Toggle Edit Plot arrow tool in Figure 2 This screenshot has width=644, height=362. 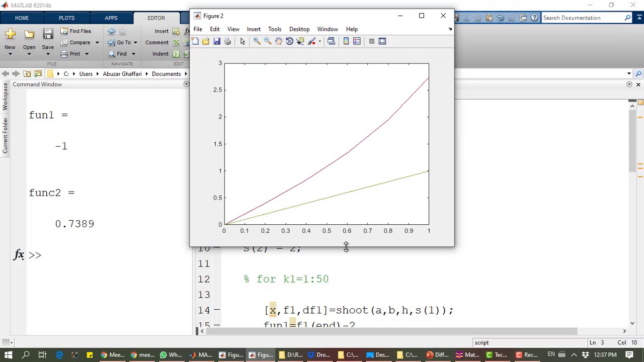(243, 41)
